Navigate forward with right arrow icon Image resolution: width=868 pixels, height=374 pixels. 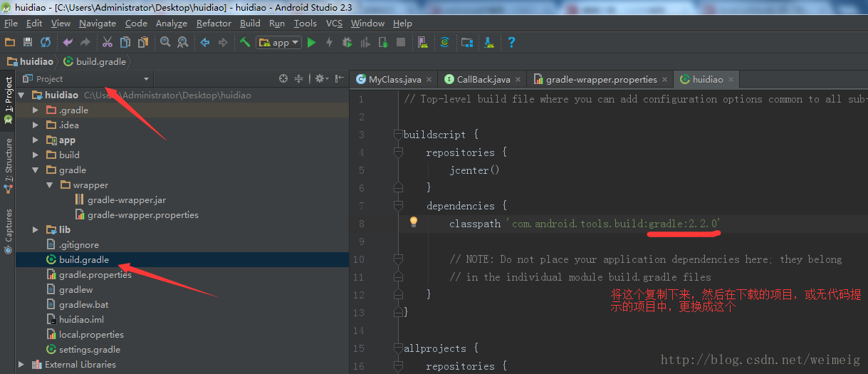[x=223, y=43]
